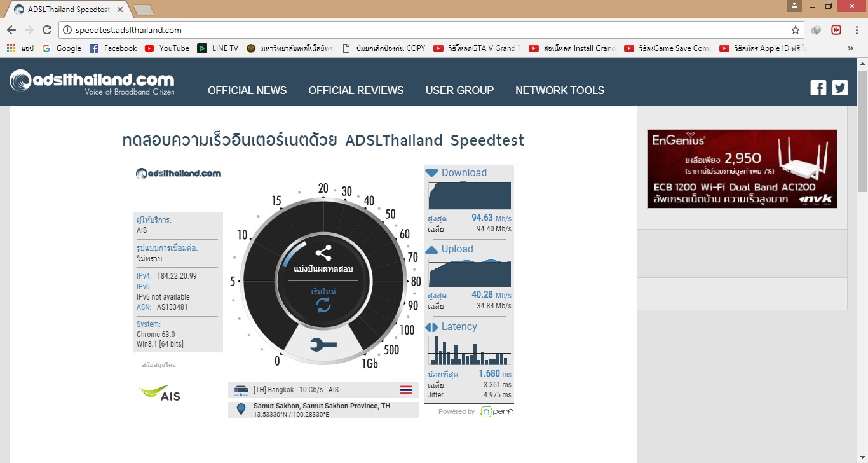Reload the page in Chrome
Screen dimensions: 868x463
point(47,30)
